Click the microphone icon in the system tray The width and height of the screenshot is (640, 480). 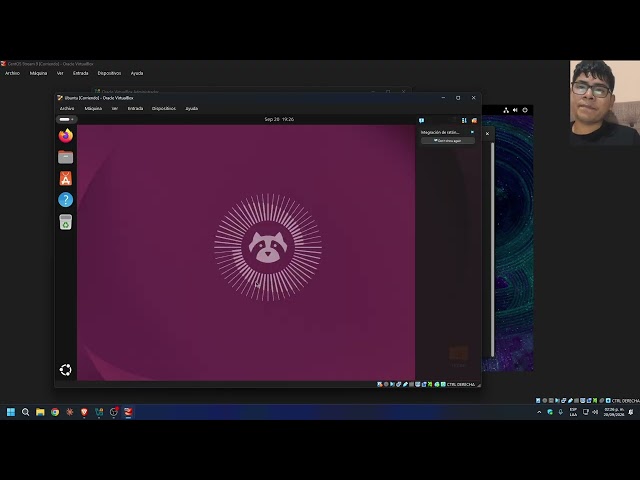560,412
